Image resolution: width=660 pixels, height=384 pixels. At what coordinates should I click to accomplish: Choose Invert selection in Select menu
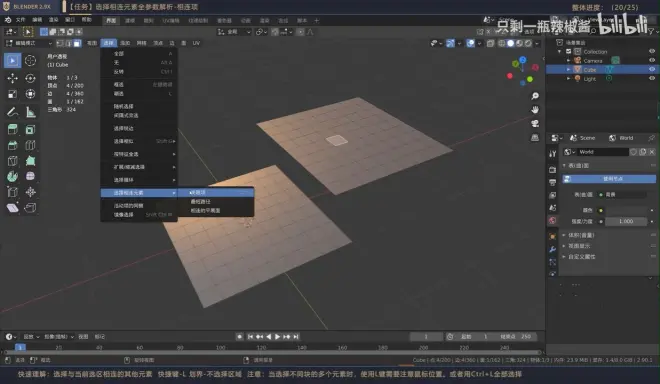[x=139, y=72]
